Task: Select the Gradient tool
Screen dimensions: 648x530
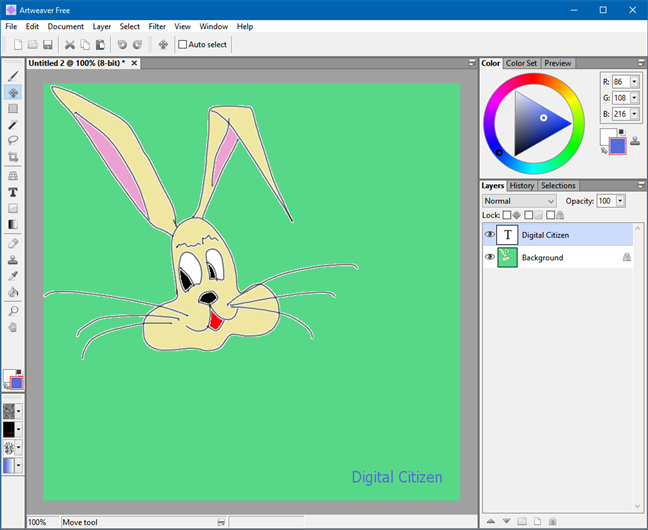Action: click(x=13, y=224)
